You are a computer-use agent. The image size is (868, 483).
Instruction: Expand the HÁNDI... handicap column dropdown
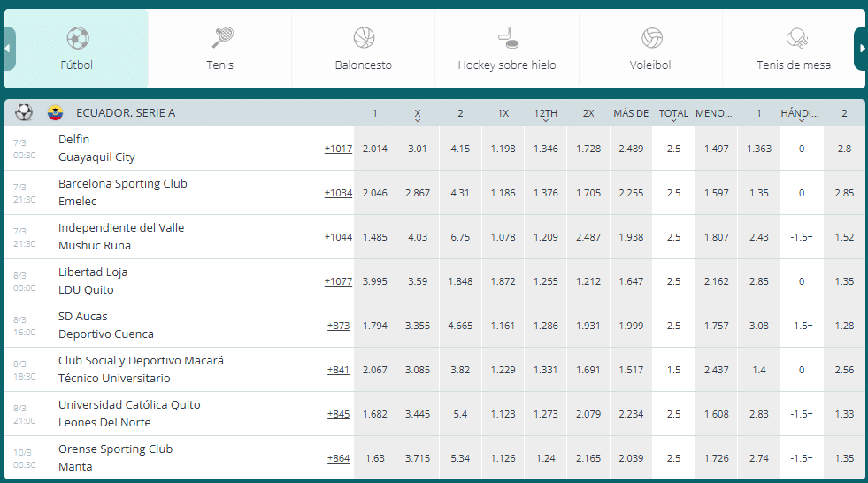point(800,120)
